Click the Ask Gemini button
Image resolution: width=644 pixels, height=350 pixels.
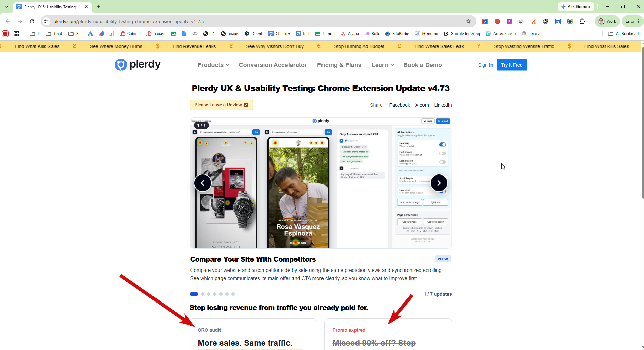[x=575, y=7]
